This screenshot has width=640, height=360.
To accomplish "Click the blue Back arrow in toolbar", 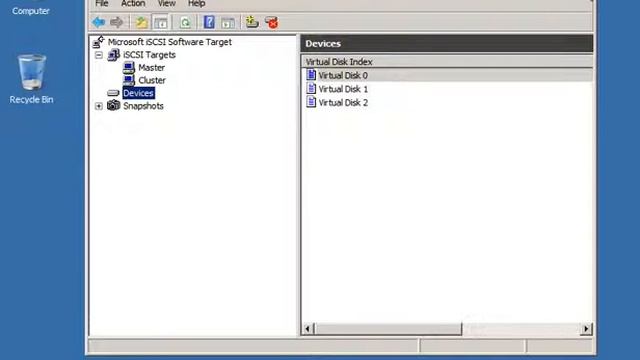I will pyautogui.click(x=99, y=22).
